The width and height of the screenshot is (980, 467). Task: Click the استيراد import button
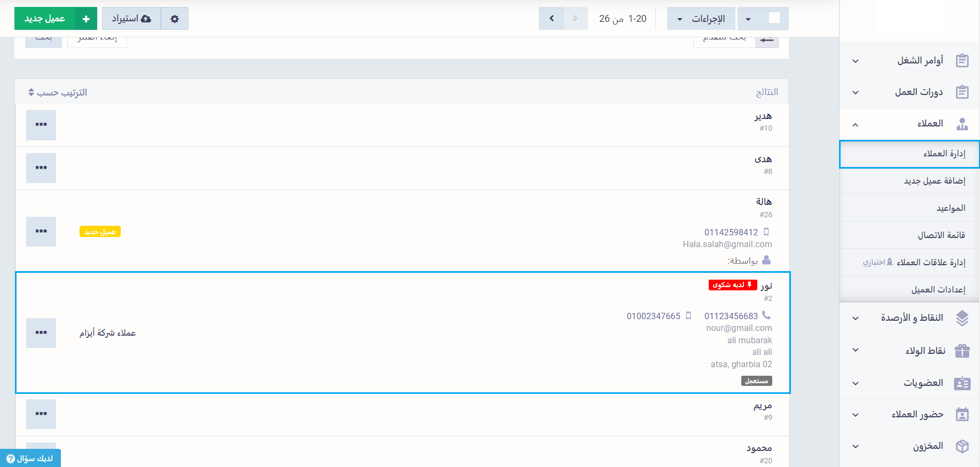point(131,19)
